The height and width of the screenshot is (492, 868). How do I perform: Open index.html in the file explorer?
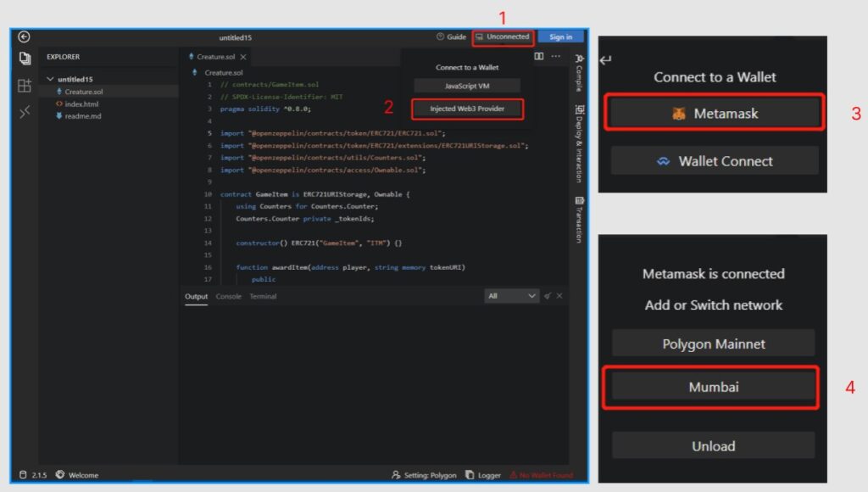pos(81,103)
